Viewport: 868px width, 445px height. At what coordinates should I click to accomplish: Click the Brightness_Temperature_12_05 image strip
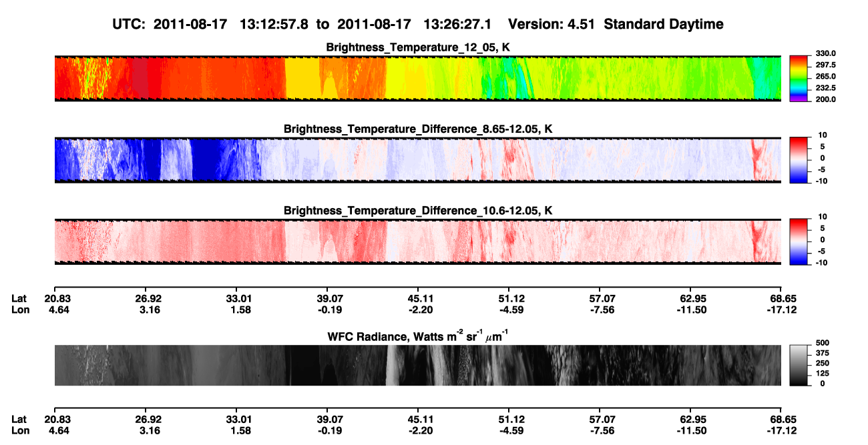pyautogui.click(x=418, y=78)
